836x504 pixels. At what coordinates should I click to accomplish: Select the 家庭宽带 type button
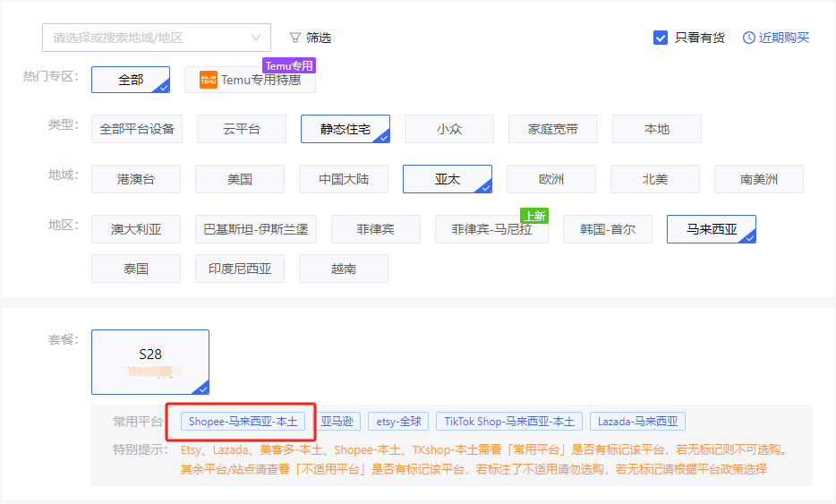[552, 129]
